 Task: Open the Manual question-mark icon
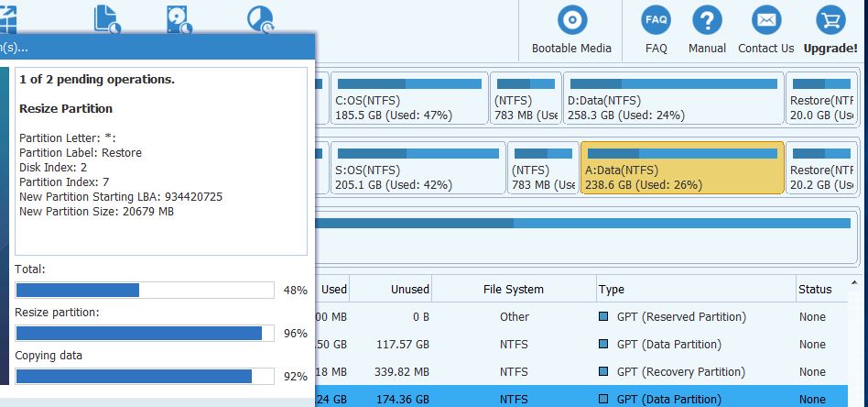click(707, 20)
